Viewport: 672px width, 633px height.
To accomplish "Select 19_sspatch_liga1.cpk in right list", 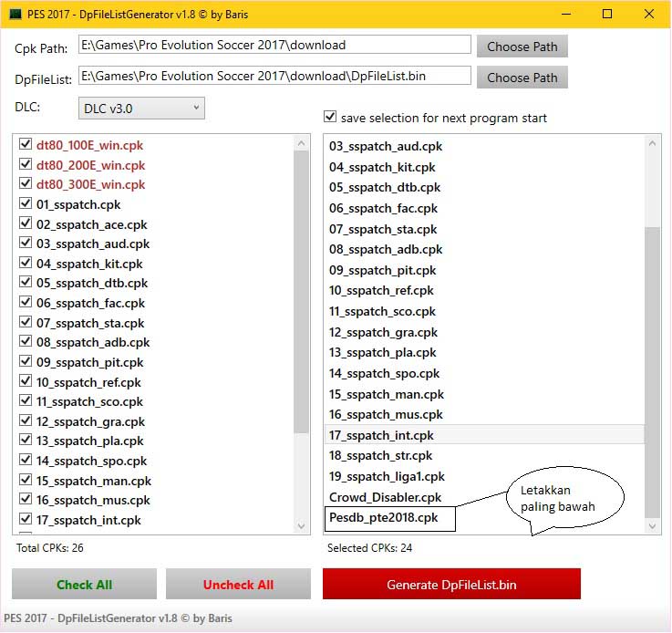I will click(x=484, y=476).
